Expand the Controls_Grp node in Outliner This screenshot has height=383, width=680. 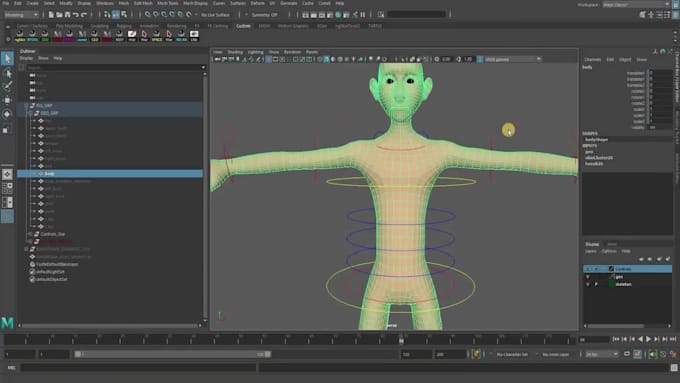(x=30, y=234)
